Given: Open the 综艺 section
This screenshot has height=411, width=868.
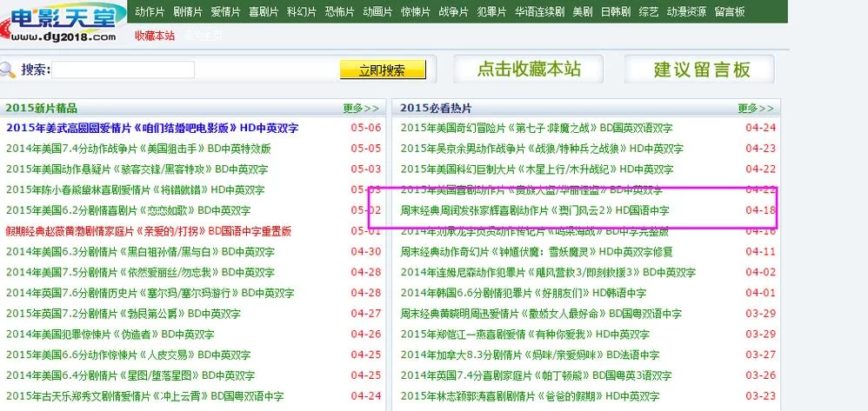Looking at the screenshot, I should point(649,11).
